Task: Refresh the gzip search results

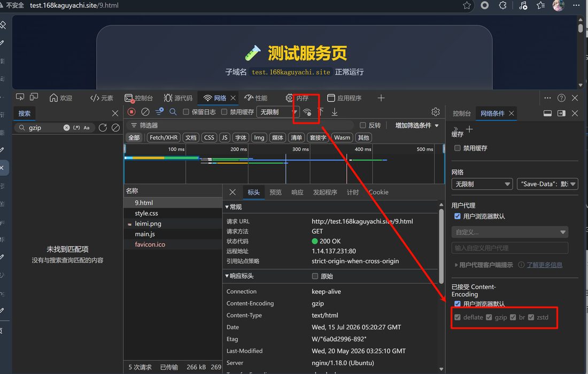Action: tap(103, 128)
